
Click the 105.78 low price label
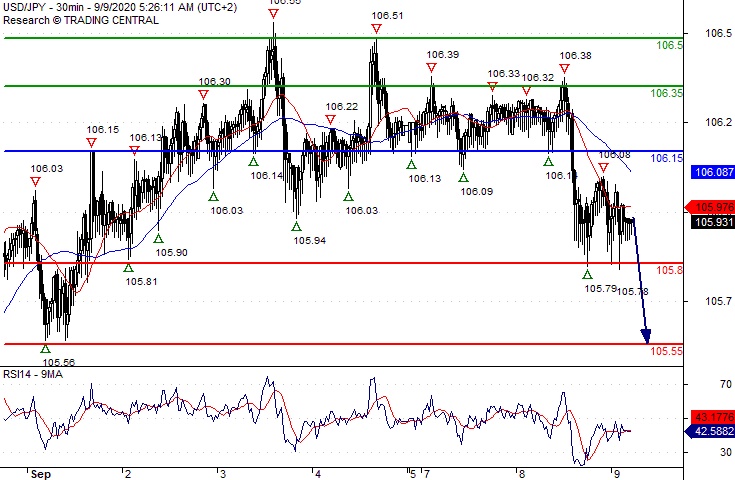(x=633, y=292)
